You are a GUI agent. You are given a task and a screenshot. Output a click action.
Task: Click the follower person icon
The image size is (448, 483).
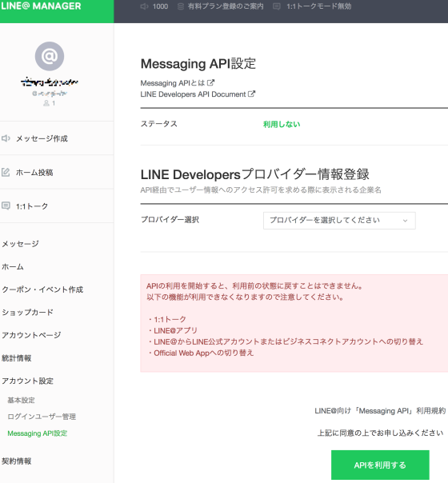(x=46, y=103)
